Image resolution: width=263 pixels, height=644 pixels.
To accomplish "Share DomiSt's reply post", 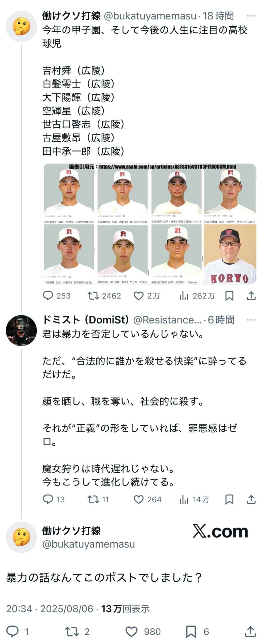I will (251, 499).
